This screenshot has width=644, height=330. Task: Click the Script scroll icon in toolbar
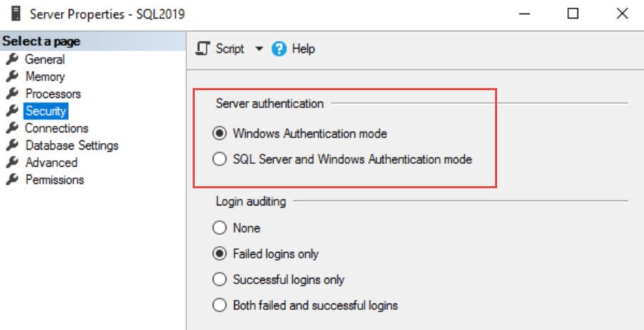[203, 49]
